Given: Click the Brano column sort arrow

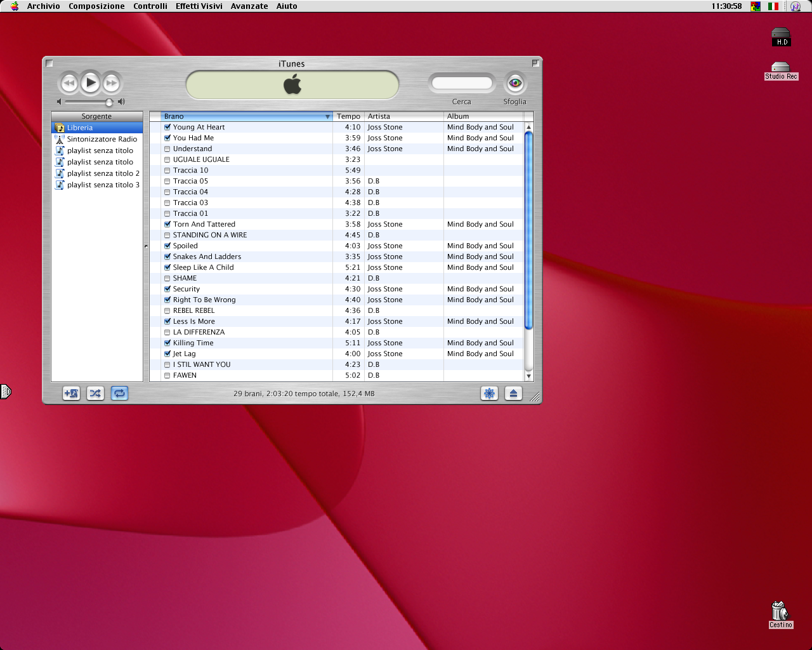Looking at the screenshot, I should point(327,117).
